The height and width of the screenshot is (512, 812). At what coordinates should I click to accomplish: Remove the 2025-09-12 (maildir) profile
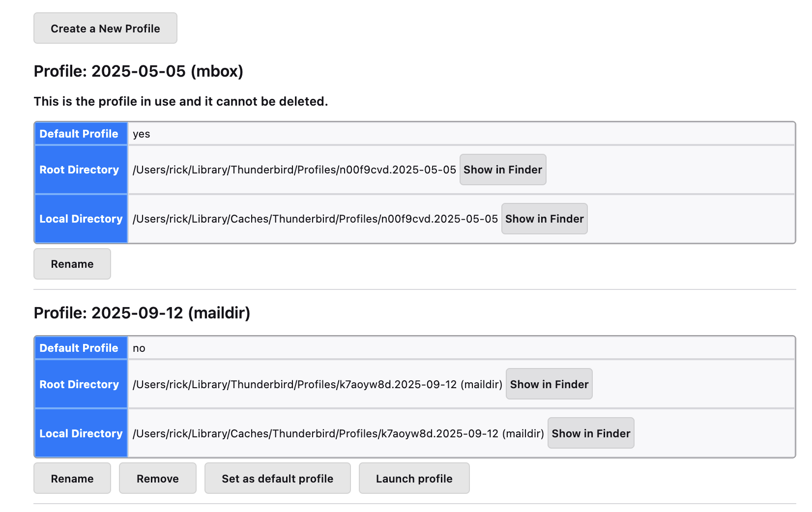(157, 479)
